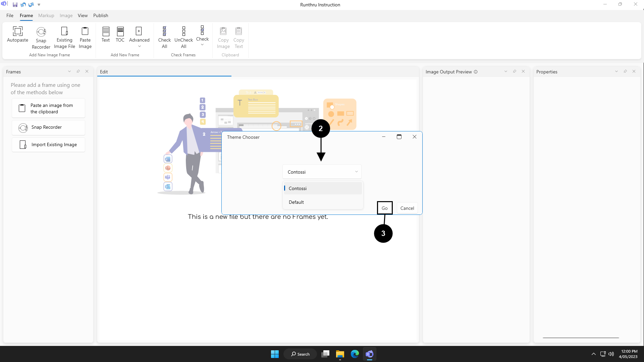
Task: Click the save icon in title bar
Action: coord(15,5)
